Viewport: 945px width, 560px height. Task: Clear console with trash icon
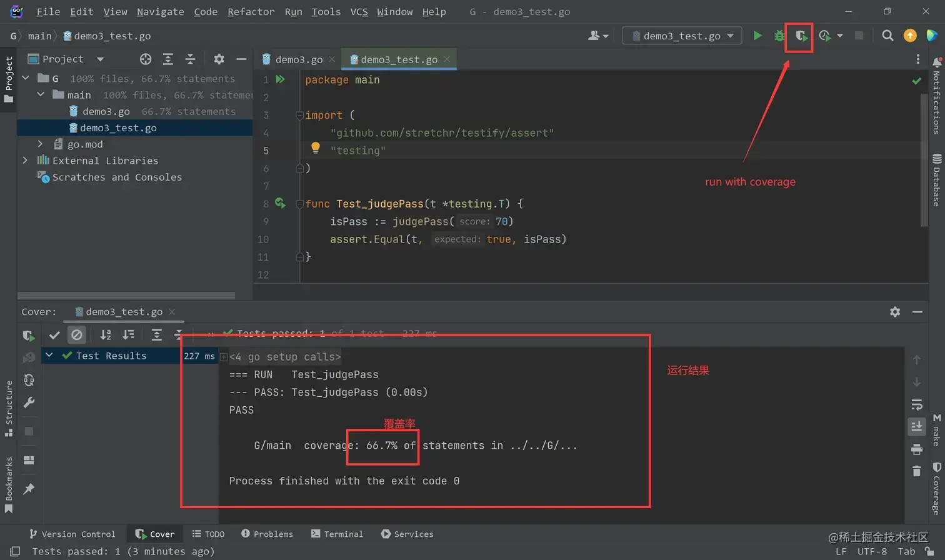[x=917, y=471]
